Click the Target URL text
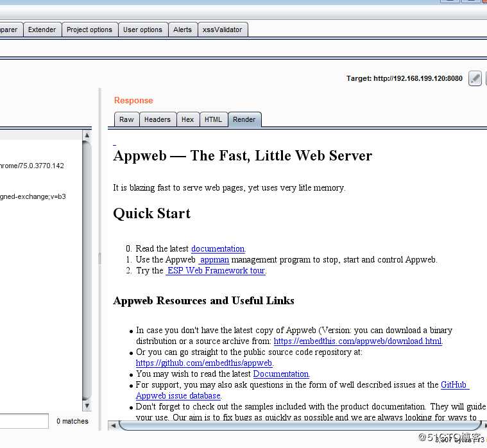 click(404, 78)
